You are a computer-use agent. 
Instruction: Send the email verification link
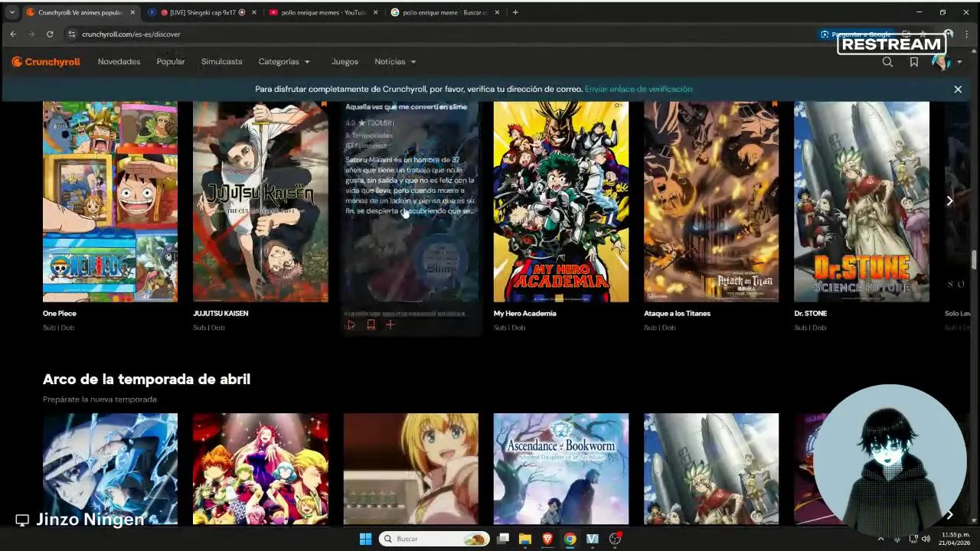click(x=639, y=90)
